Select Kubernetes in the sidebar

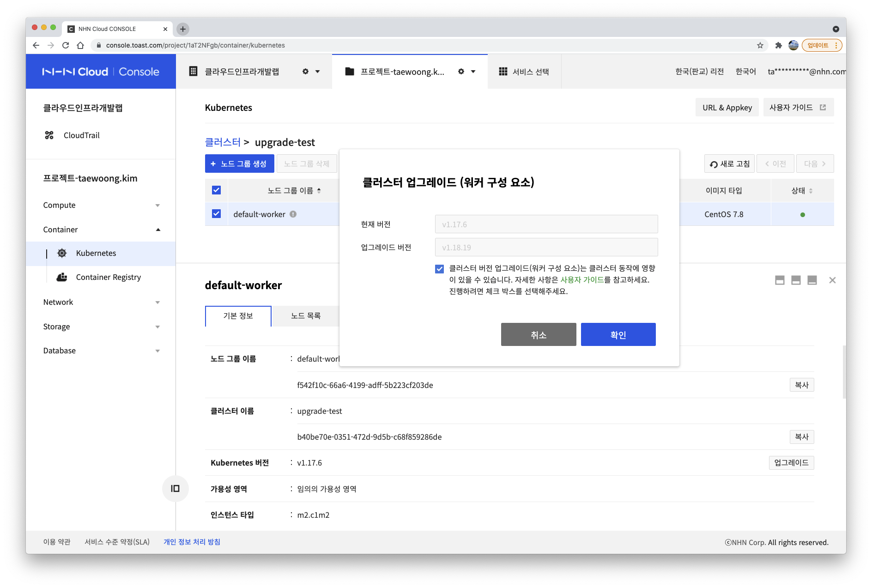101,253
